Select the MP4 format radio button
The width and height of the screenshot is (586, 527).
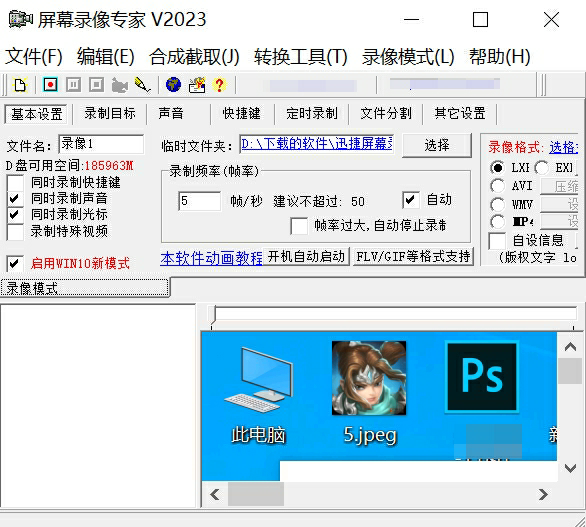(x=497, y=222)
